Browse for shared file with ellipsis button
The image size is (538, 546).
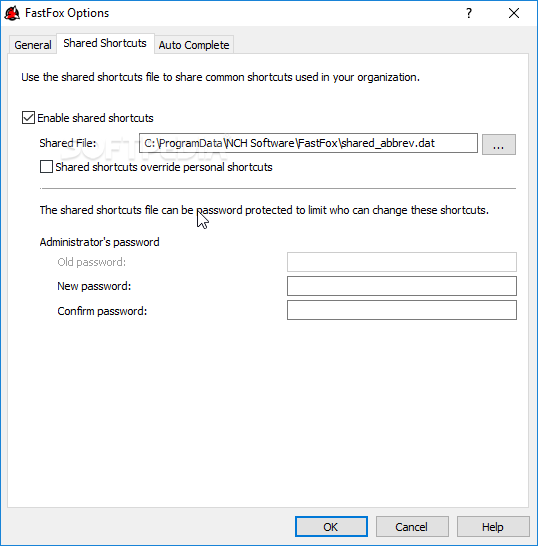pyautogui.click(x=499, y=144)
